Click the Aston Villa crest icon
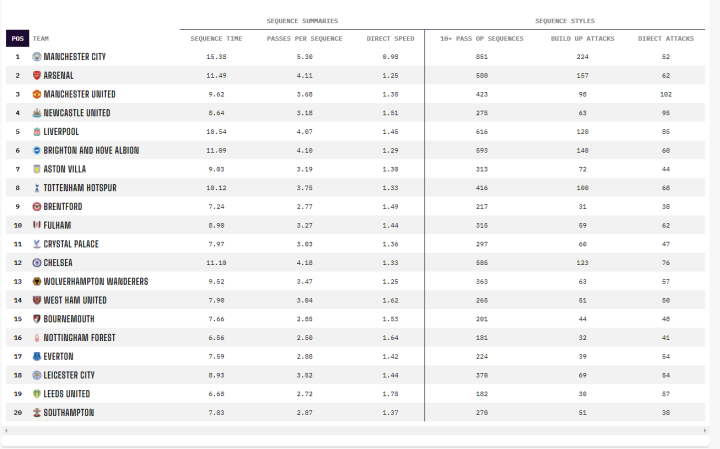The width and height of the screenshot is (720, 449). pyautogui.click(x=37, y=169)
